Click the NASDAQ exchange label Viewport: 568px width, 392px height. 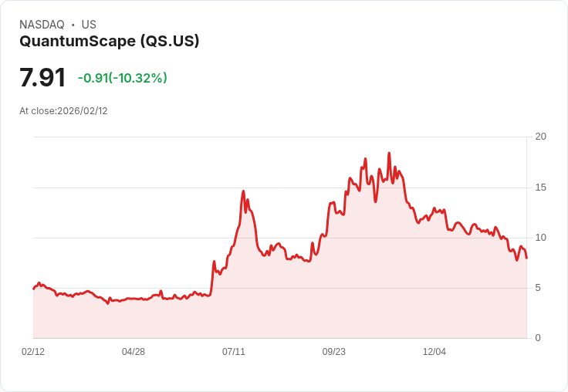tap(42, 25)
